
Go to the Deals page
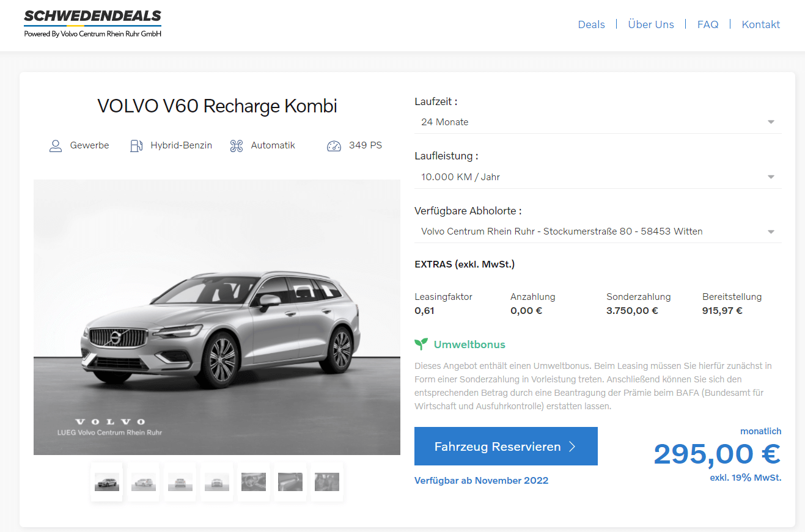pyautogui.click(x=591, y=24)
